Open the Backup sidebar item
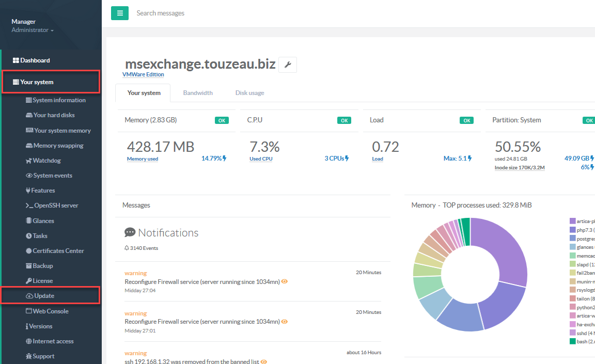The image size is (595, 364). [x=42, y=266]
